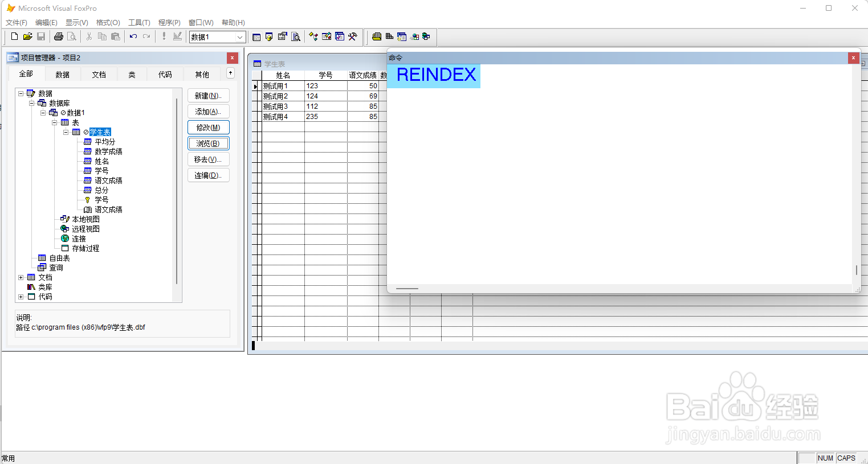
Task: Click the Save diskette toolbar icon
Action: click(x=41, y=36)
